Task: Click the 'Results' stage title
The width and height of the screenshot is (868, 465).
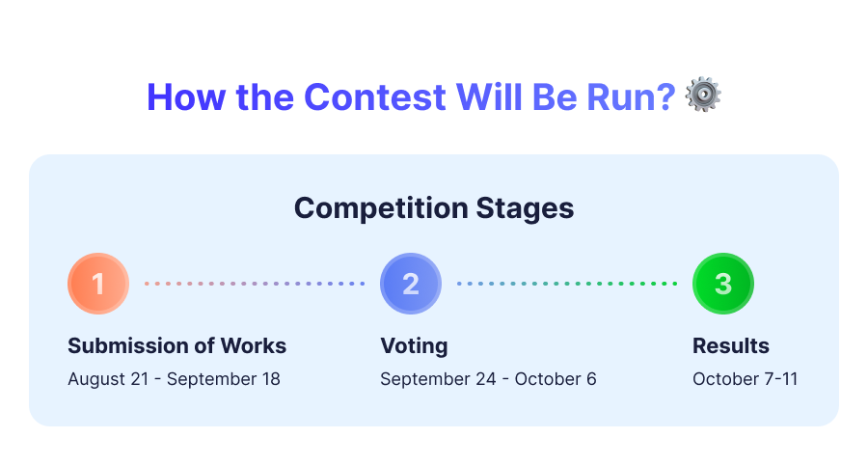Action: 731,346
